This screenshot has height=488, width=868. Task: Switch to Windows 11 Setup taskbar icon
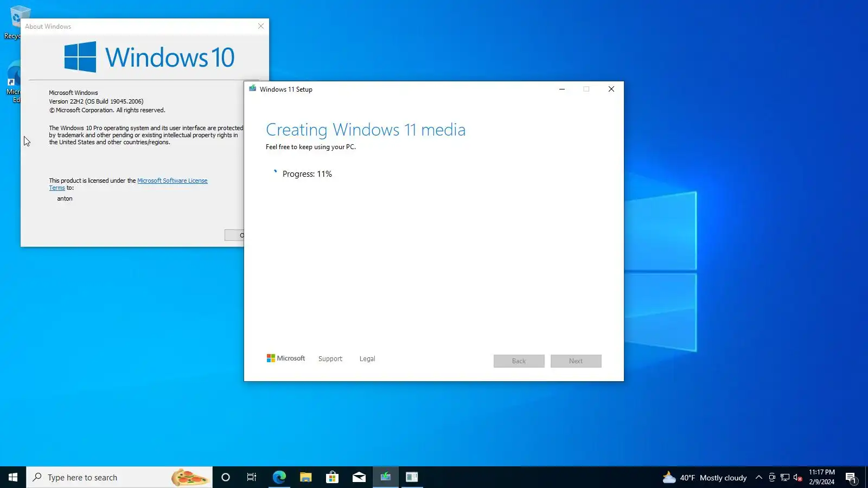pos(386,477)
